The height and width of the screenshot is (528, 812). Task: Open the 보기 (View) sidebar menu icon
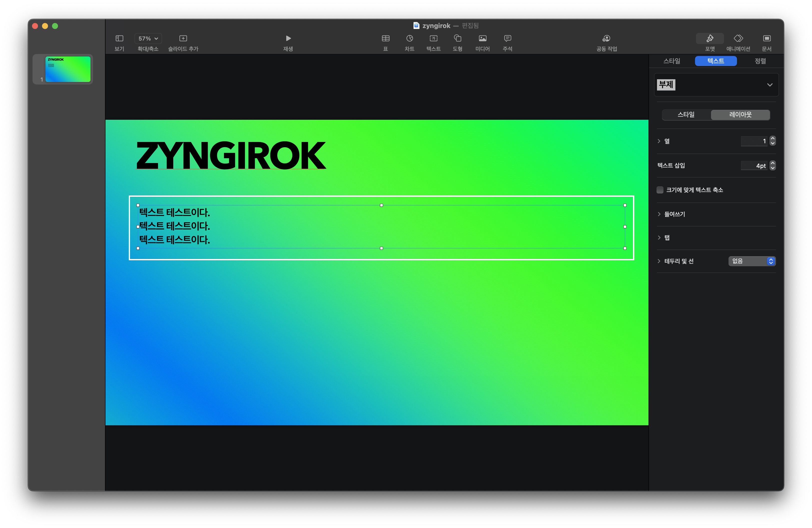tap(119, 38)
